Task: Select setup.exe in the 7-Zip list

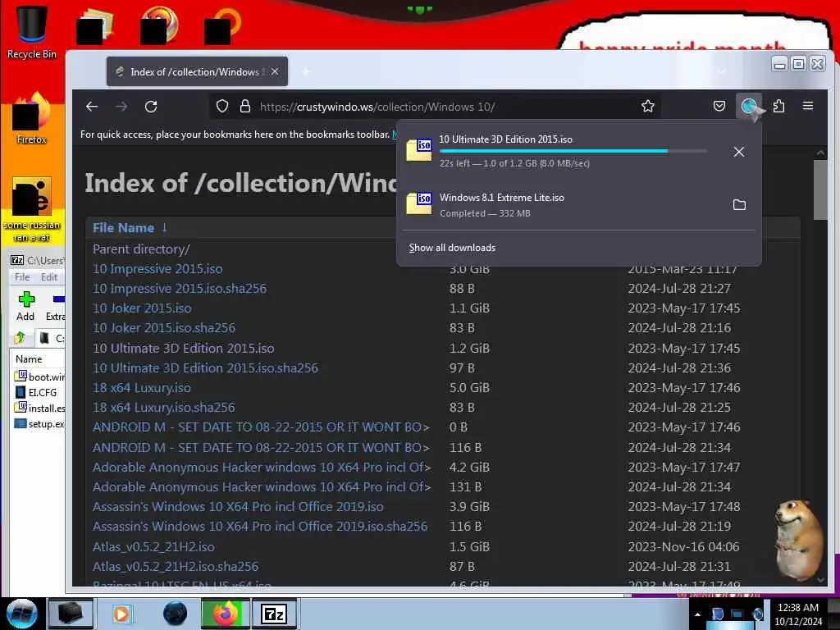Action: [x=39, y=424]
